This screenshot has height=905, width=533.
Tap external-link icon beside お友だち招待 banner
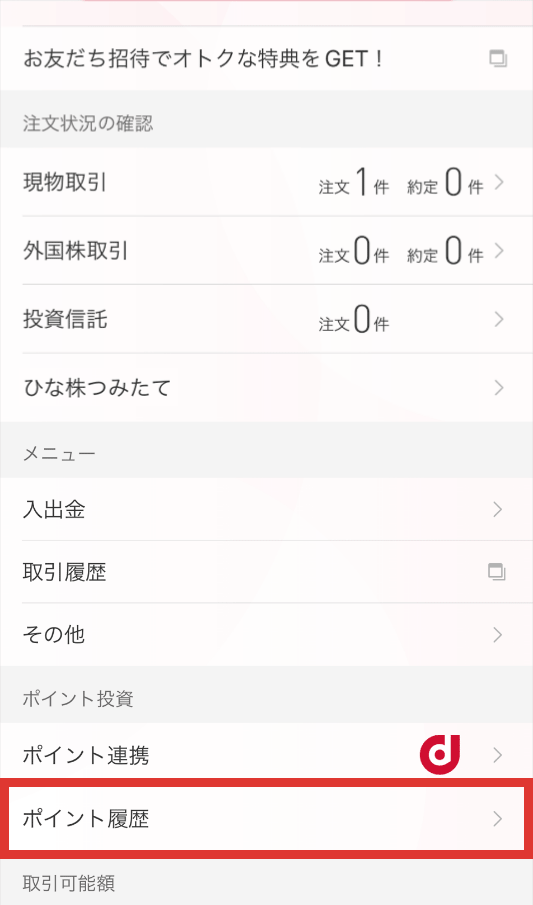coord(498,59)
